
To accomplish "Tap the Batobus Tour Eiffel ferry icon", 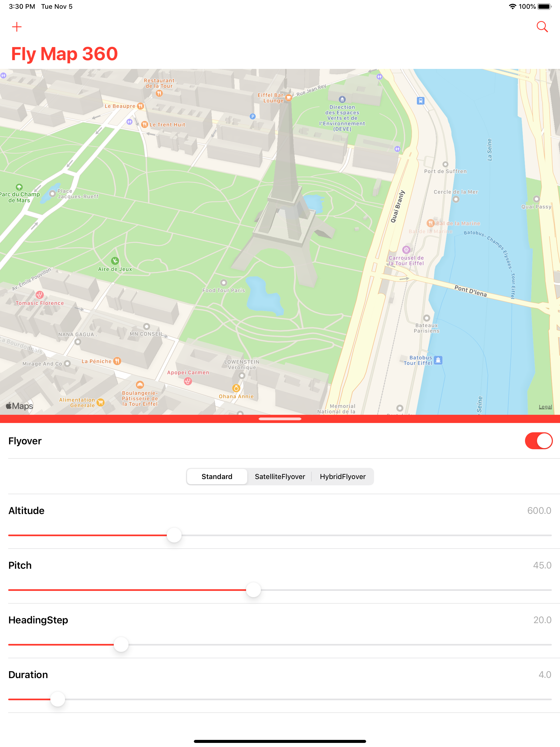I will pyautogui.click(x=438, y=360).
